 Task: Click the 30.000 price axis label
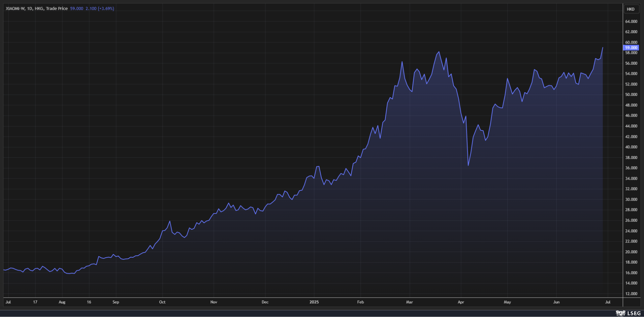coord(631,199)
